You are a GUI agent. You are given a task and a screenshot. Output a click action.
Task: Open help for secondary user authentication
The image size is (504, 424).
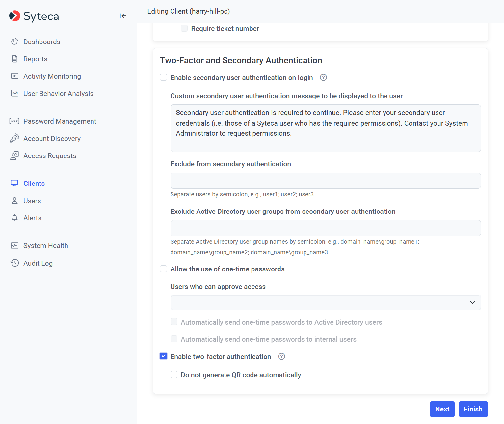(323, 78)
